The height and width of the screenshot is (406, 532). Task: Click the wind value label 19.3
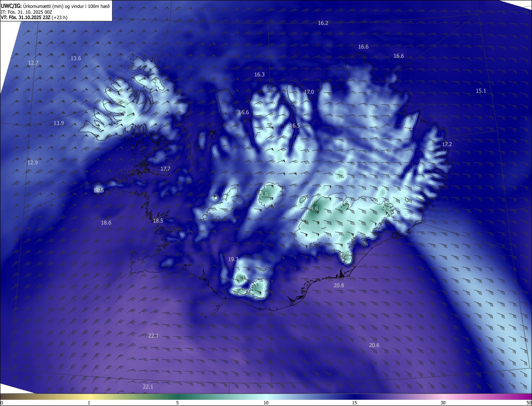(x=233, y=259)
